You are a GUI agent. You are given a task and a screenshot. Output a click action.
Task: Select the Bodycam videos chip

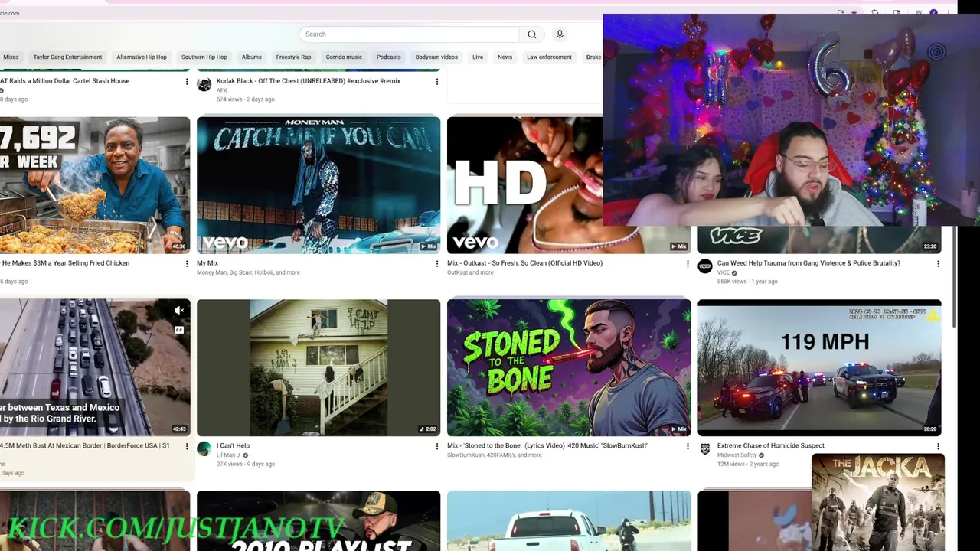(436, 57)
